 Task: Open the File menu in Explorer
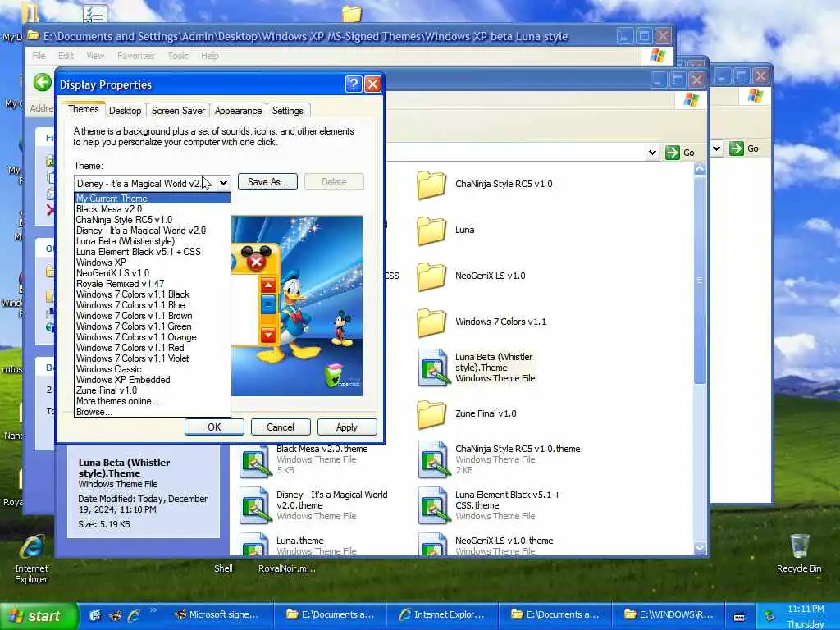point(39,56)
